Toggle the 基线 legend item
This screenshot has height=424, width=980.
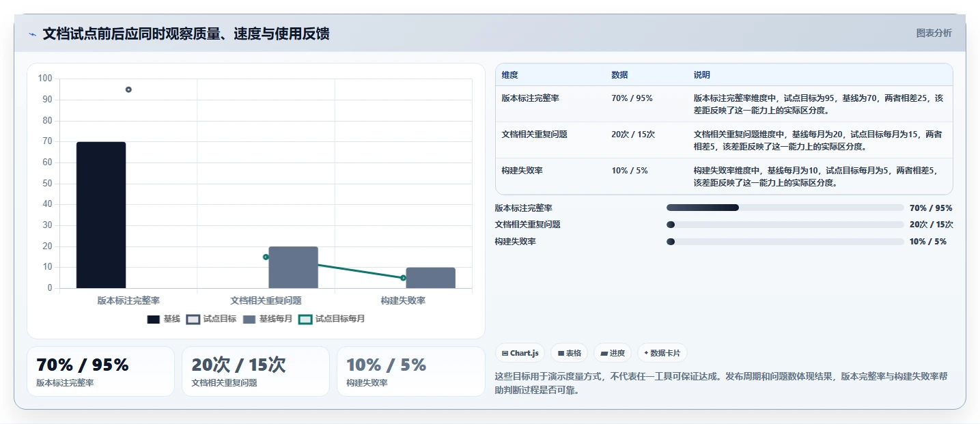[x=164, y=319]
